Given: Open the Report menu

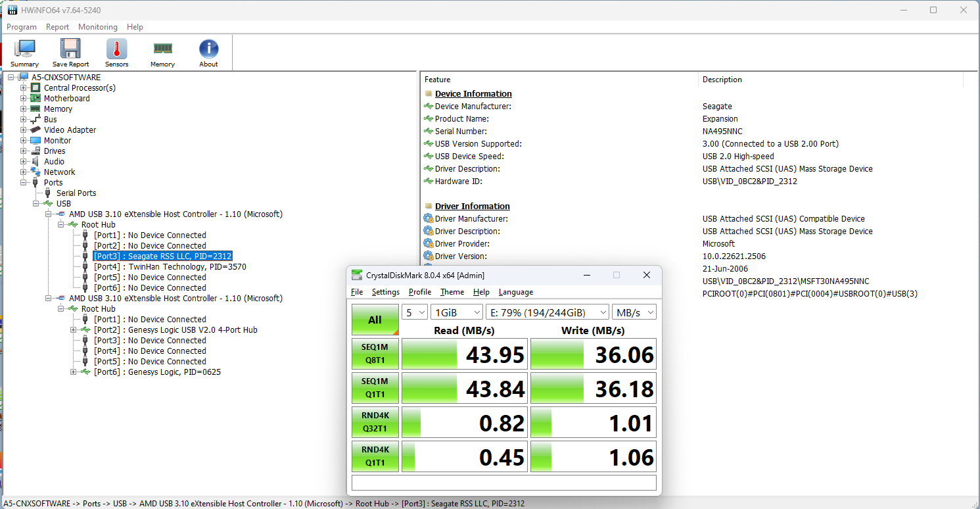Looking at the screenshot, I should coord(57,27).
